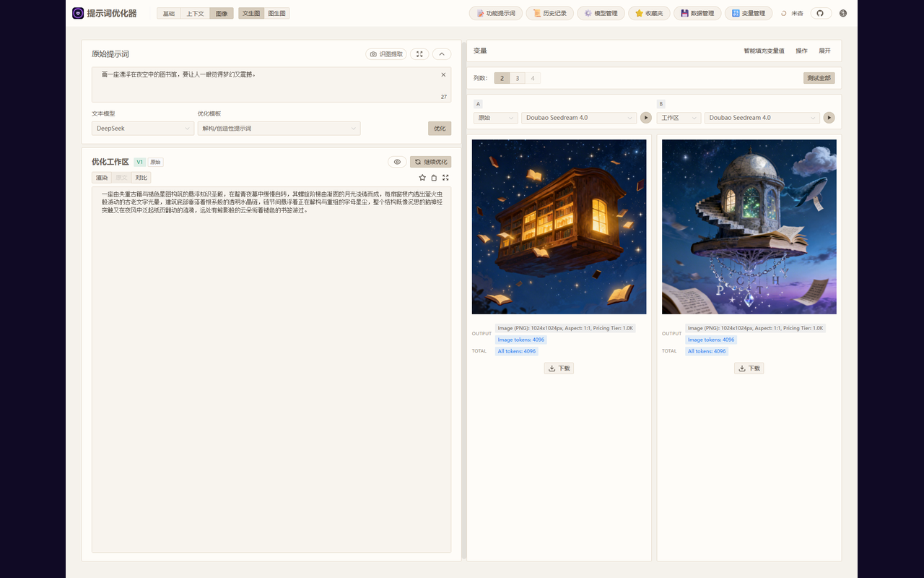Expand workspace to fullscreen icon
Viewport: 924px width, 578px height.
(x=445, y=178)
